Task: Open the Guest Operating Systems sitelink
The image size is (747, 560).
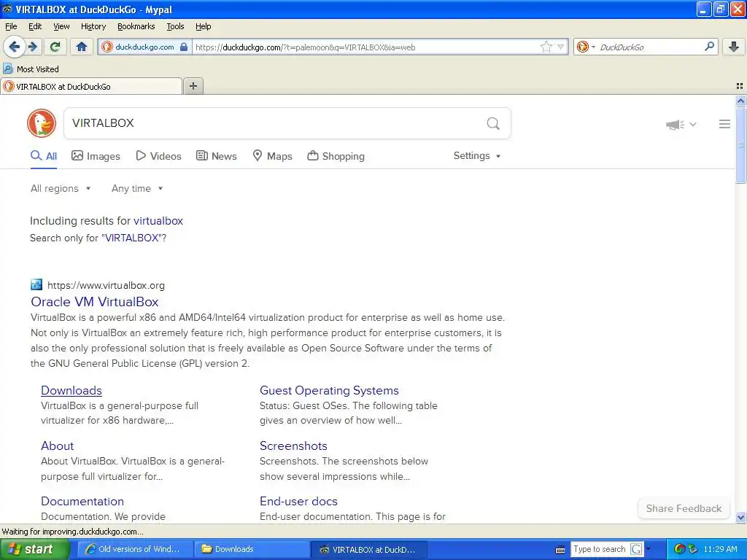Action: (x=329, y=391)
